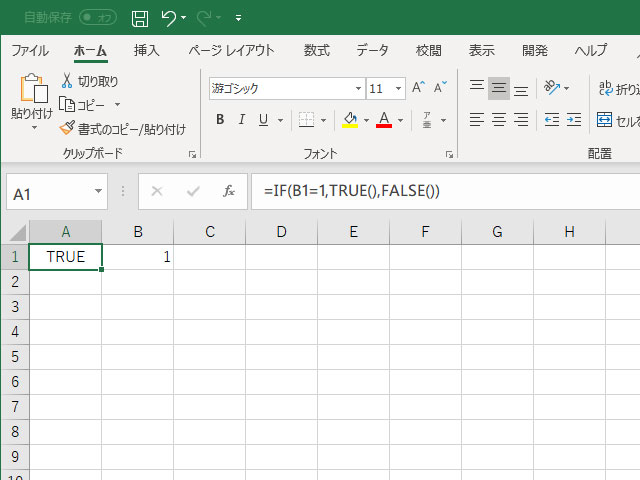
Task: Undo the last action
Action: pos(169,18)
